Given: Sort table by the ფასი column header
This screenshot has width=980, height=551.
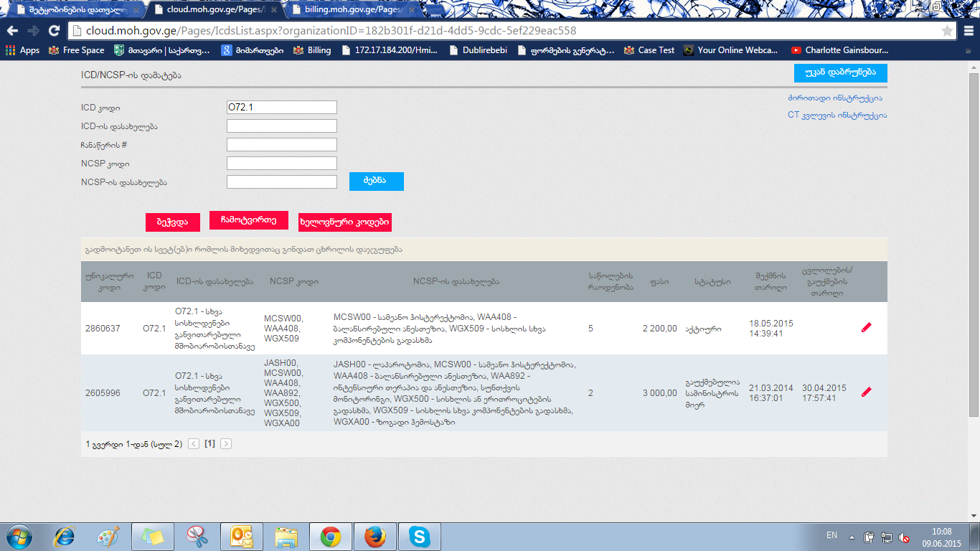Looking at the screenshot, I should point(659,282).
